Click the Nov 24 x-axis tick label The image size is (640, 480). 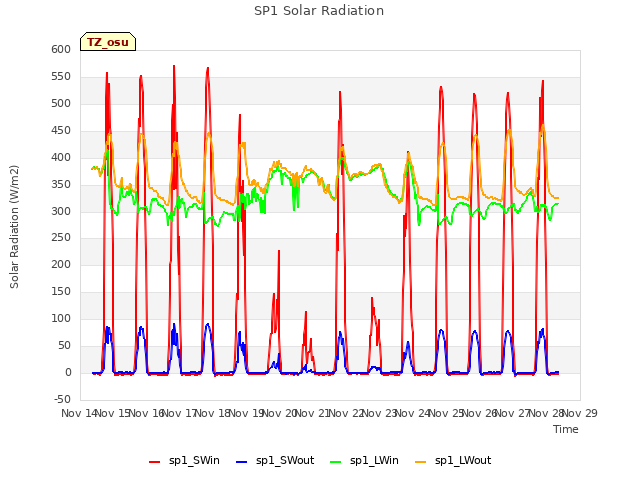[x=413, y=413]
